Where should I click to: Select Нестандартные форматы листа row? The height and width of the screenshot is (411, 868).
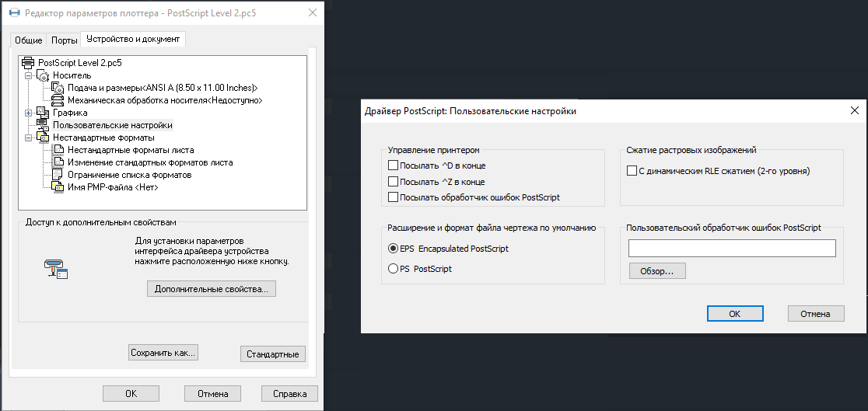(131, 150)
